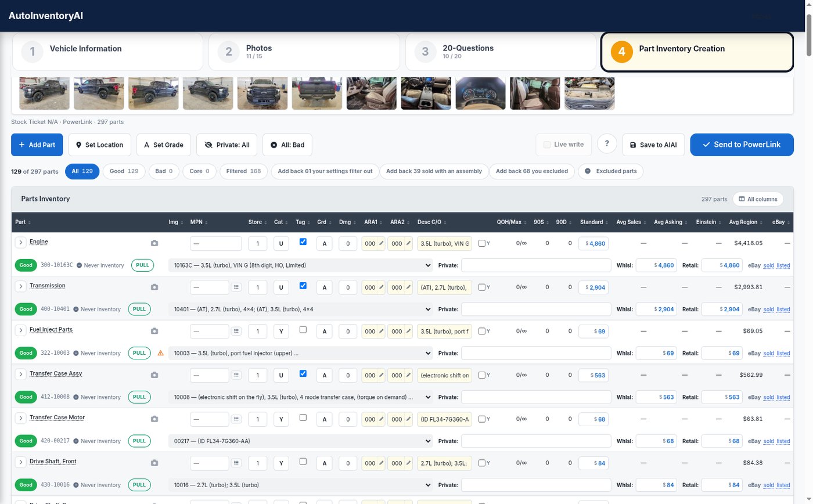Expand the Transfer Case Motor row

(20, 418)
